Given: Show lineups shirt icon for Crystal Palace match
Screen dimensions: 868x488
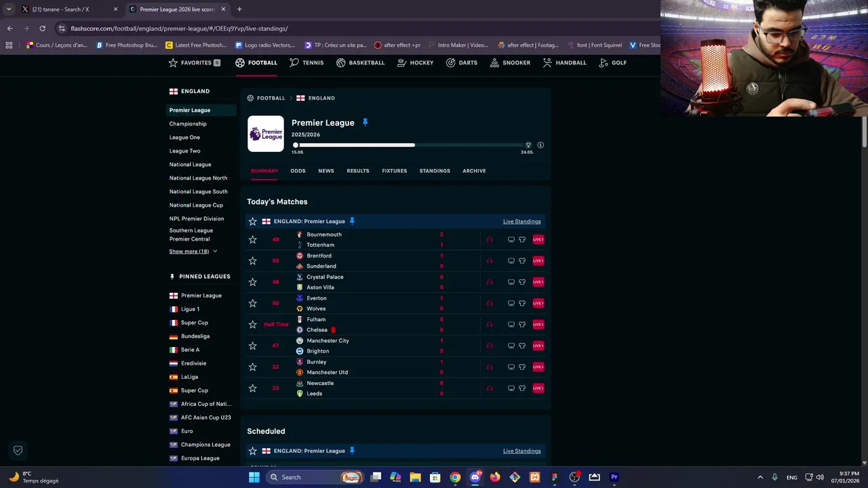Looking at the screenshot, I should [522, 282].
